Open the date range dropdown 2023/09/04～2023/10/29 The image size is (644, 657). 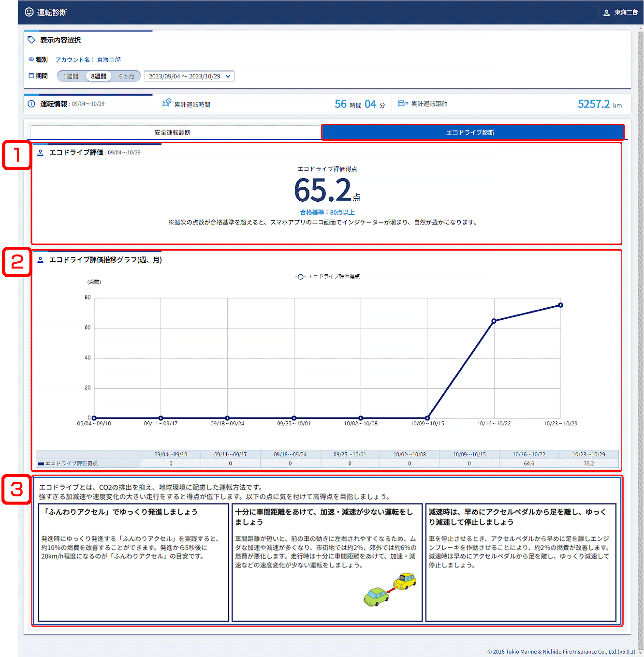(184, 76)
